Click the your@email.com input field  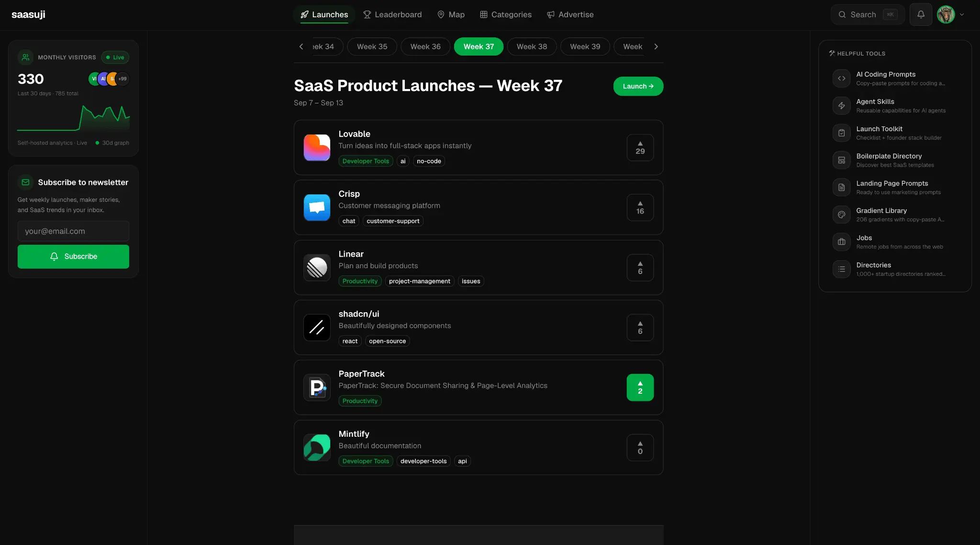tap(73, 231)
